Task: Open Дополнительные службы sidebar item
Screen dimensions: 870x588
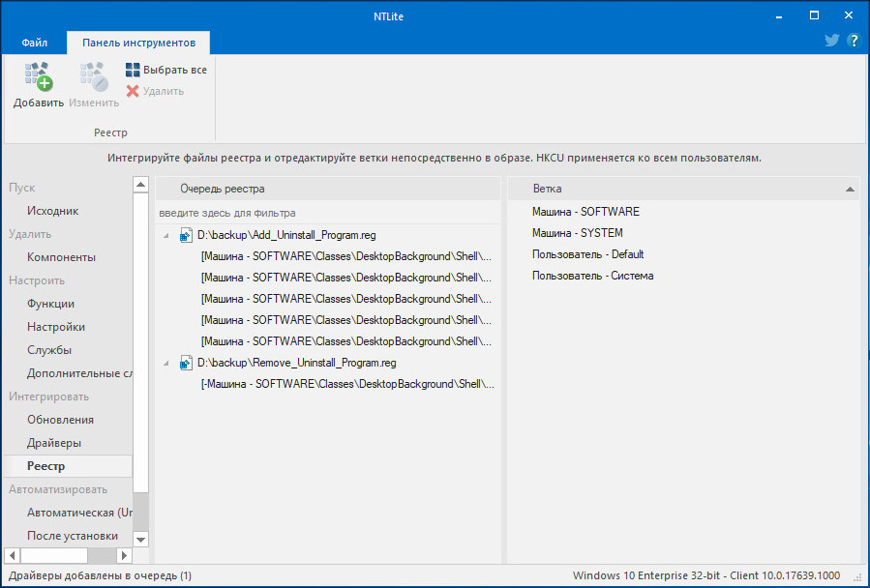Action: [x=80, y=373]
